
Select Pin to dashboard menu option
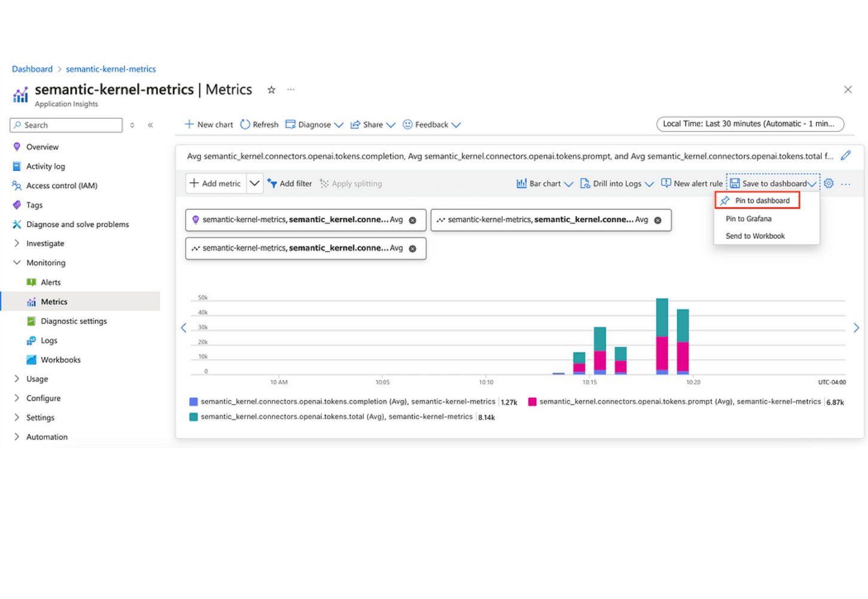pyautogui.click(x=762, y=201)
